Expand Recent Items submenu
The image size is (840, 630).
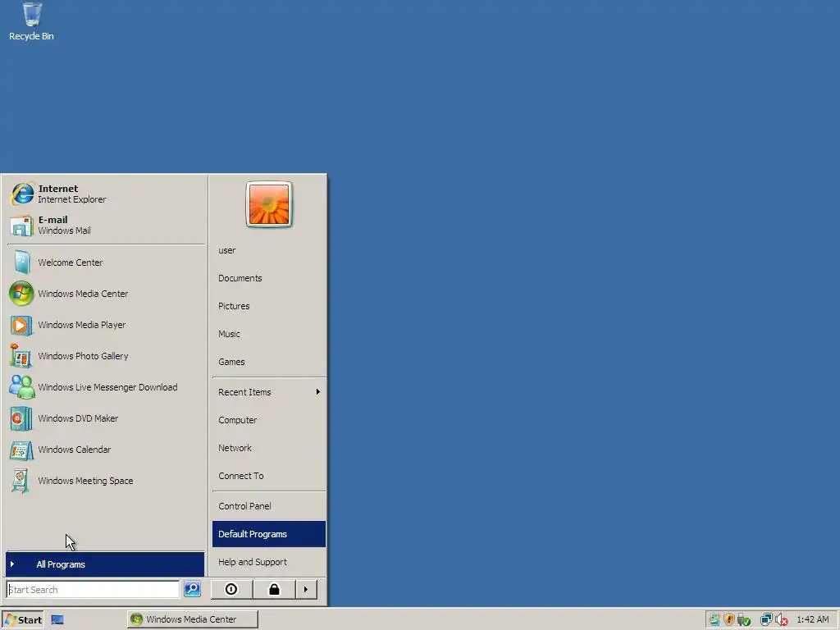pos(269,392)
